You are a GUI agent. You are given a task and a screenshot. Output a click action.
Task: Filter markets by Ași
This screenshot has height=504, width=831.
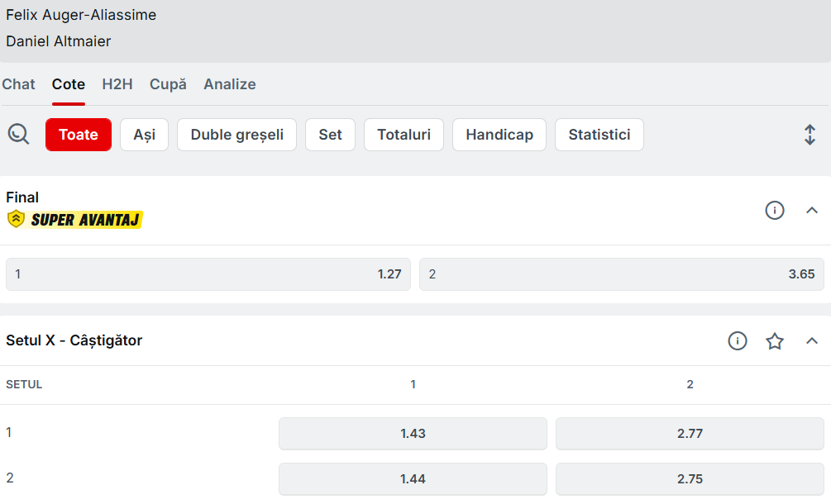tap(144, 135)
